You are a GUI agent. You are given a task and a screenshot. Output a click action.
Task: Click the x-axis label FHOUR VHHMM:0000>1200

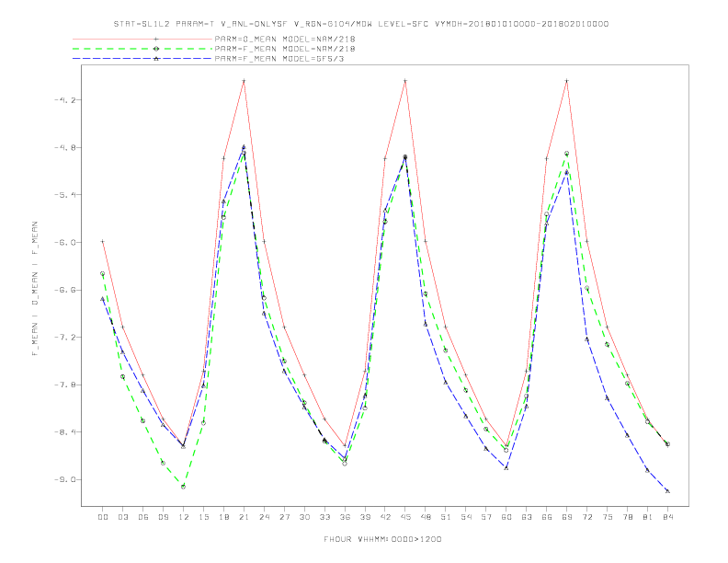coord(382,539)
